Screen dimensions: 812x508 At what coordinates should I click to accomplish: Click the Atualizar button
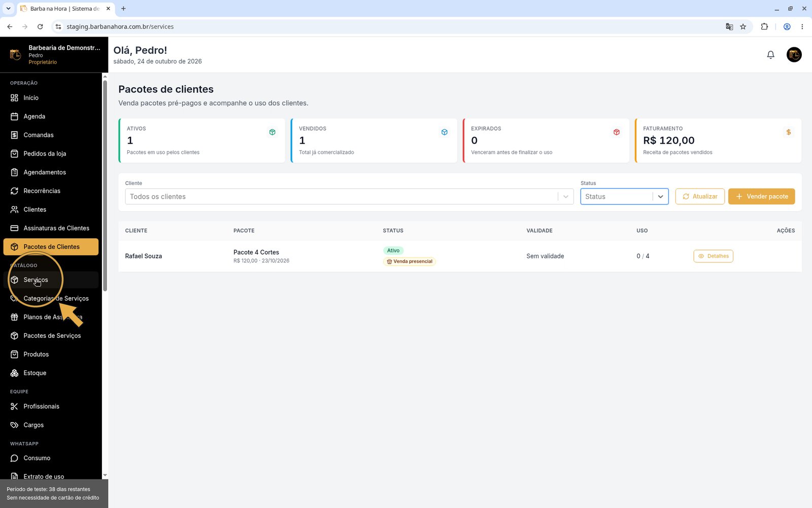700,197
